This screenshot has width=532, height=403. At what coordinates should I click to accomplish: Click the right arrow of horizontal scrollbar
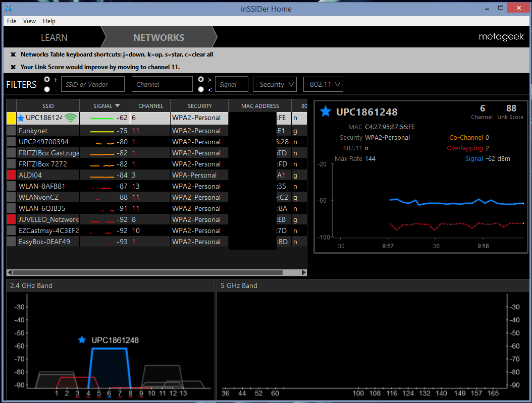coord(304,272)
